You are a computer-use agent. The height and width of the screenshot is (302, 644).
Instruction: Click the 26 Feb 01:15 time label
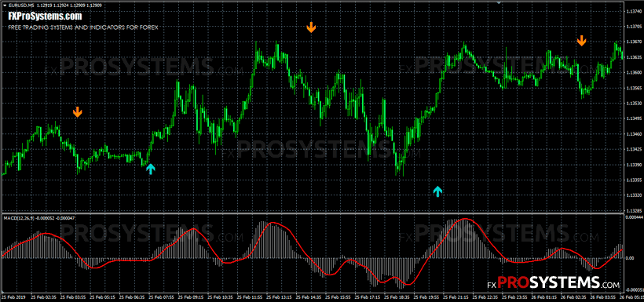click(547, 297)
